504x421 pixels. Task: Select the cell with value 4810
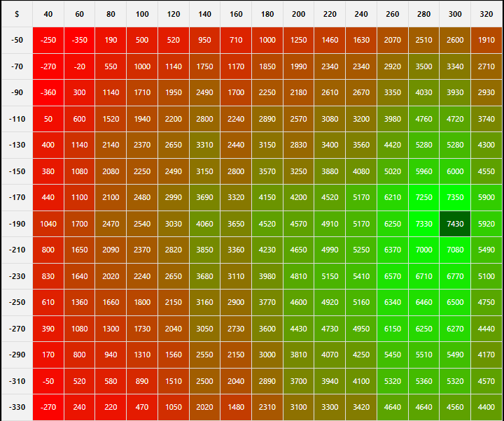pyautogui.click(x=298, y=276)
